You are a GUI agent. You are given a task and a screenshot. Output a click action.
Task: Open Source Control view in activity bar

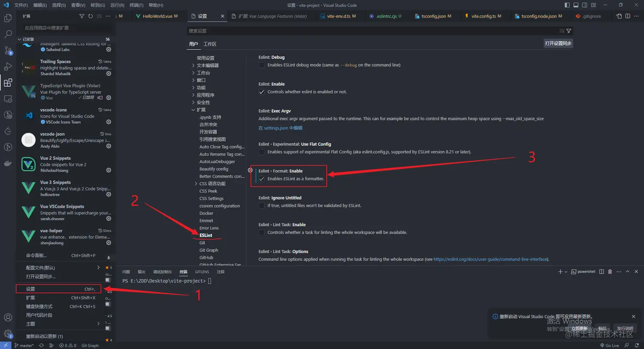8,50
